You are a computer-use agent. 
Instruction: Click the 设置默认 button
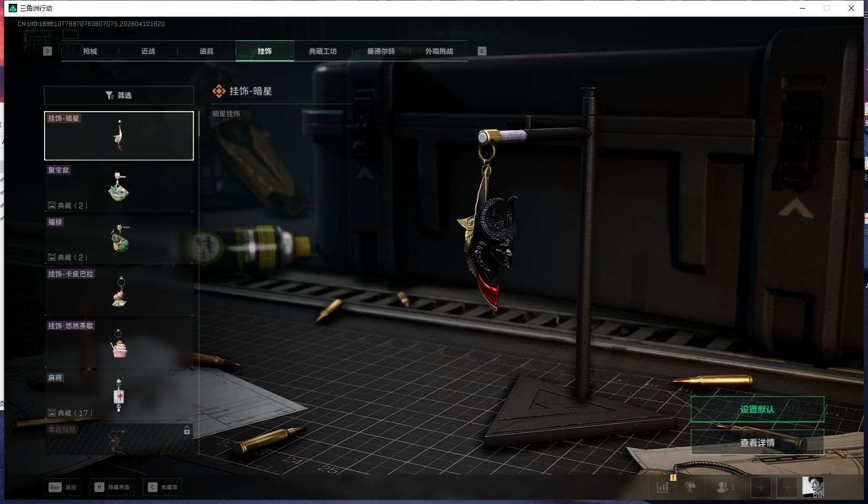757,410
